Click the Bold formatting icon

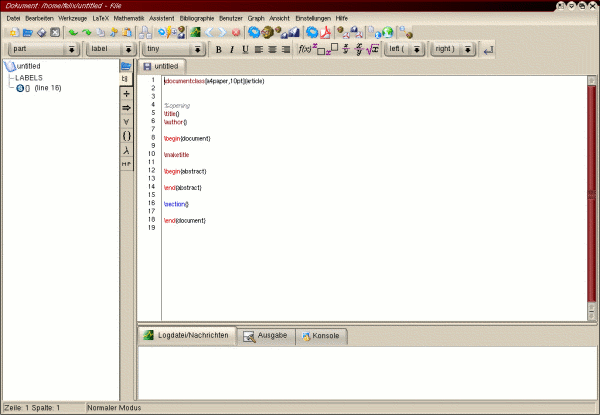point(219,49)
